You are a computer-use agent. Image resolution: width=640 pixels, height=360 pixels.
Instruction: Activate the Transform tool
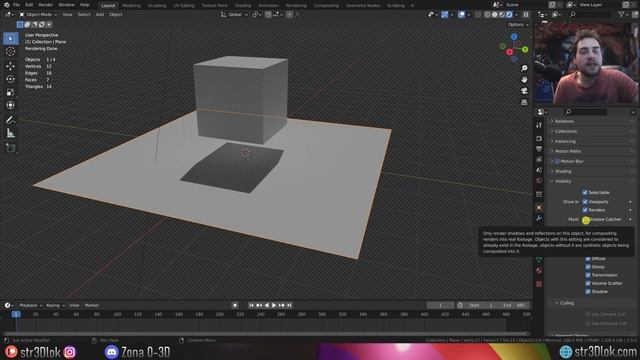point(11,105)
